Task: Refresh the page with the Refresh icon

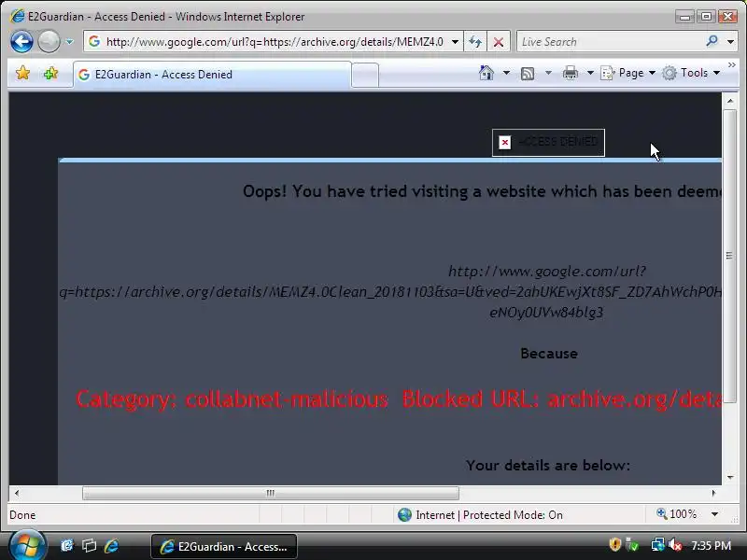Action: click(475, 42)
